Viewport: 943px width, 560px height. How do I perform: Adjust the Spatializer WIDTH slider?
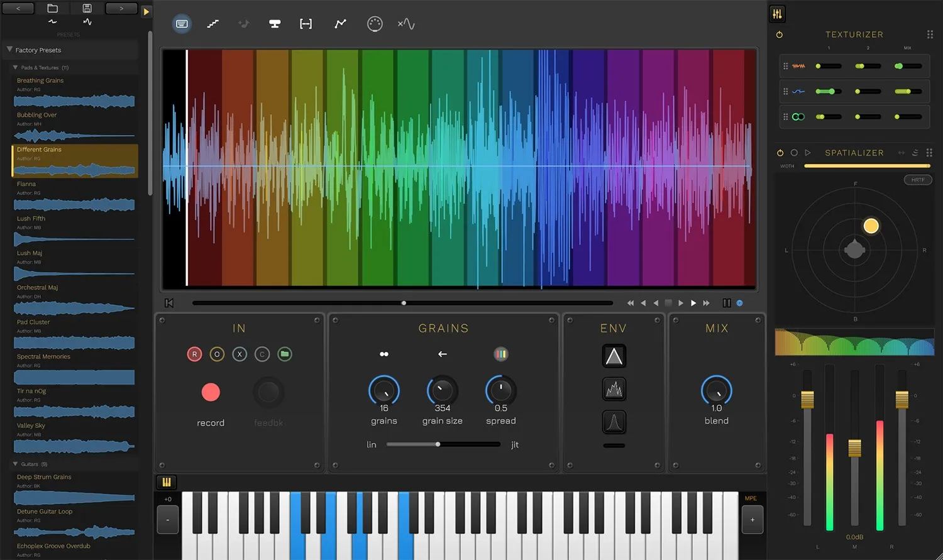pyautogui.click(x=867, y=166)
